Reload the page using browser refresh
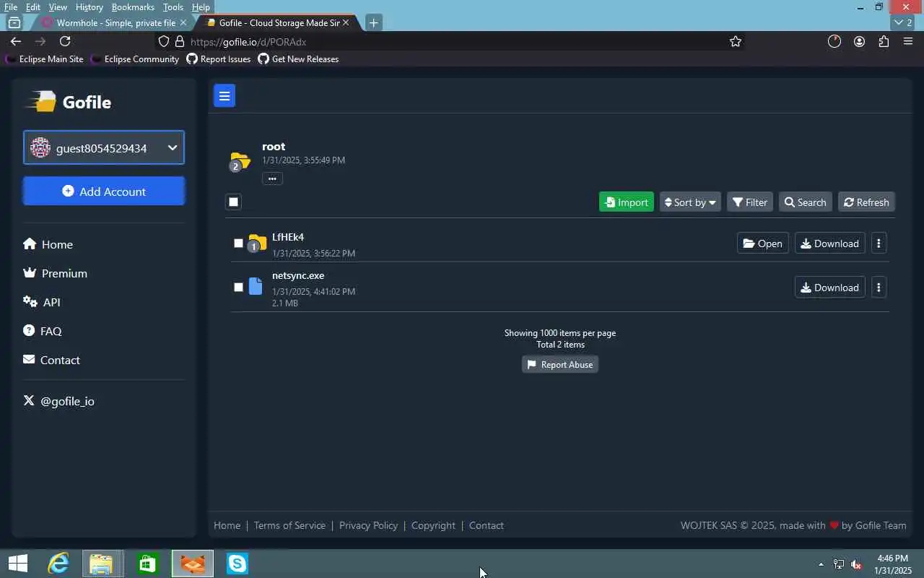The height and width of the screenshot is (578, 924). [65, 42]
